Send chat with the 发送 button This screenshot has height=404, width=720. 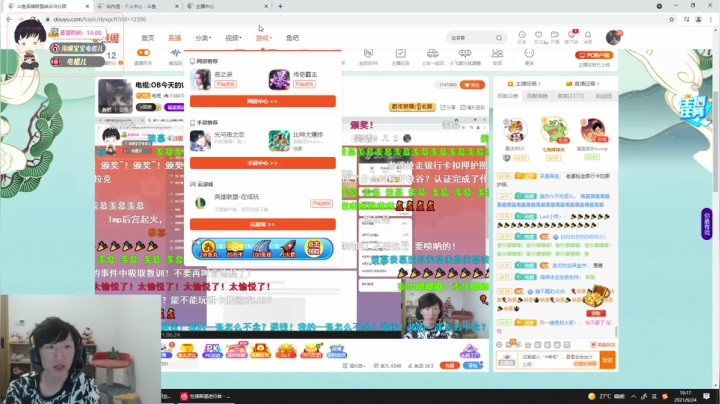pos(608,360)
